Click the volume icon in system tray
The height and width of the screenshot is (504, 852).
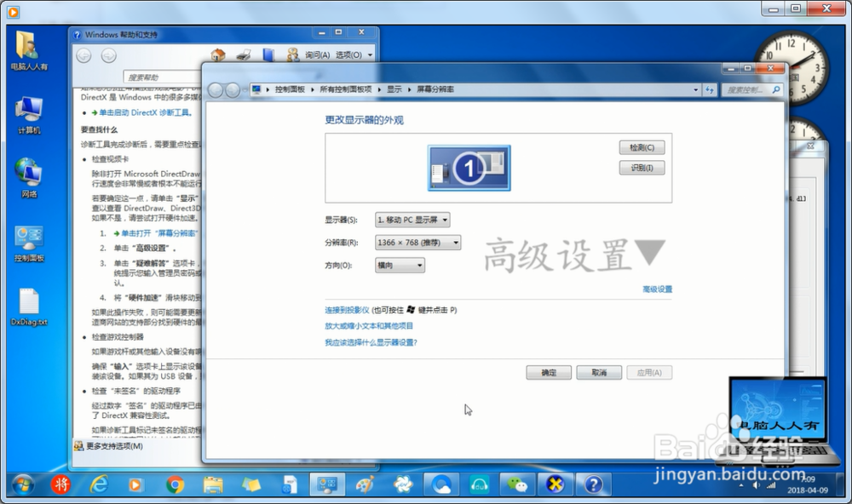pyautogui.click(x=755, y=485)
